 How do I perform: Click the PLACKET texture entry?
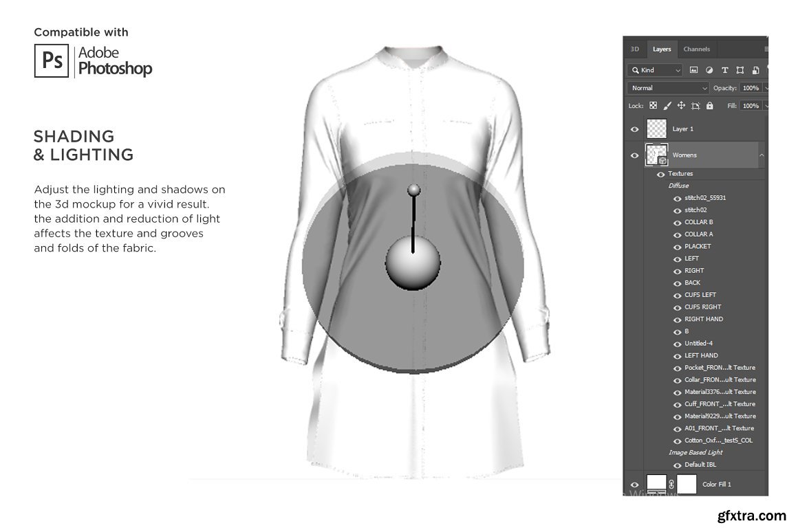coord(698,247)
